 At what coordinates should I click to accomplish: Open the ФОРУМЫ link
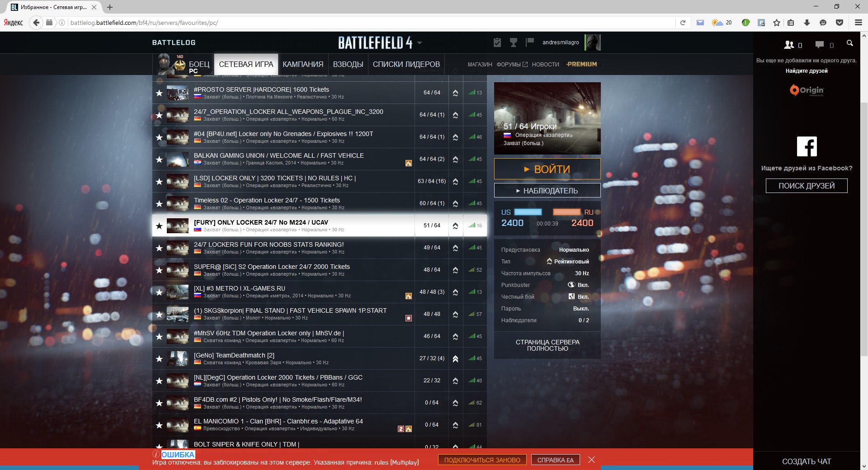(x=512, y=65)
